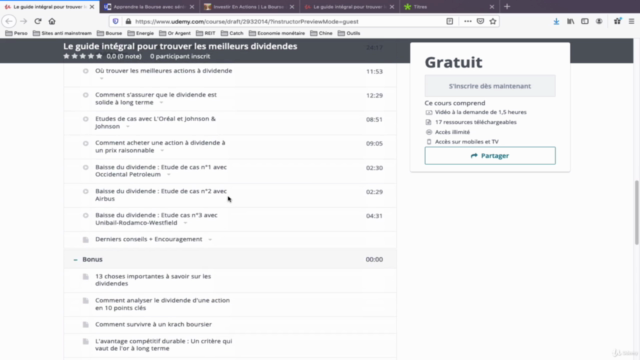Bookmark this page with the star

coord(493,21)
